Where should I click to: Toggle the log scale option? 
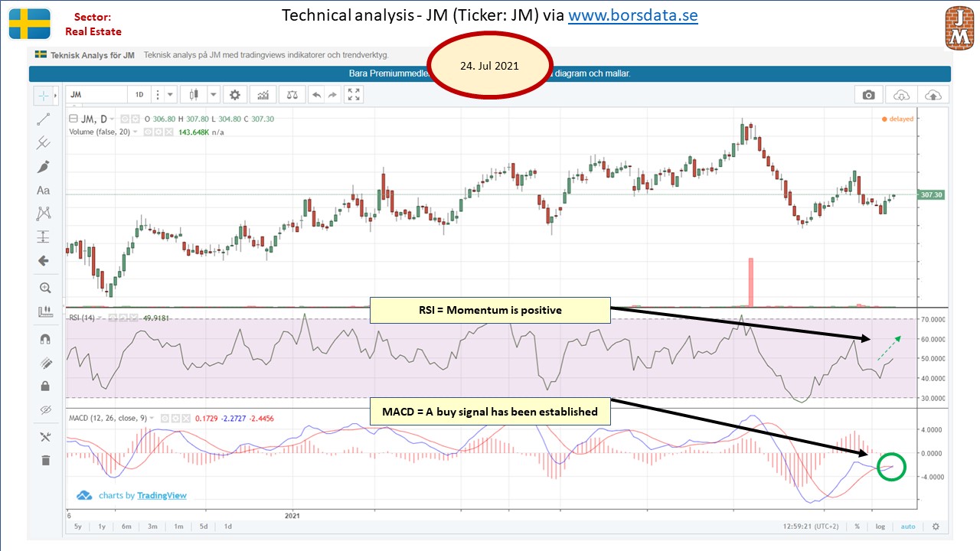pyautogui.click(x=880, y=527)
